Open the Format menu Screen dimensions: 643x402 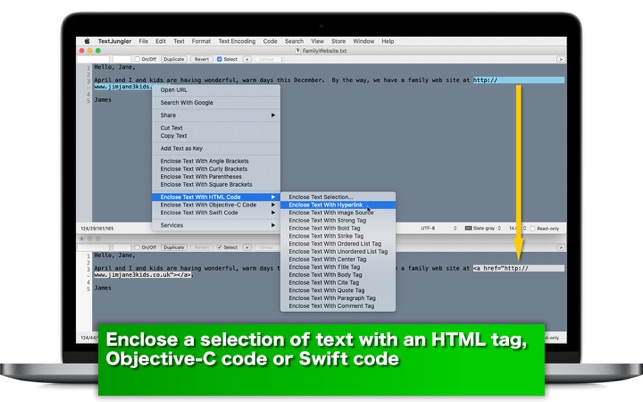[x=201, y=41]
